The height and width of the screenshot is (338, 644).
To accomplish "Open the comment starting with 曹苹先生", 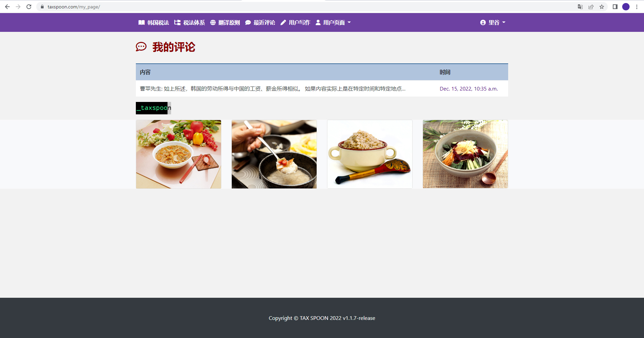I will (273, 89).
